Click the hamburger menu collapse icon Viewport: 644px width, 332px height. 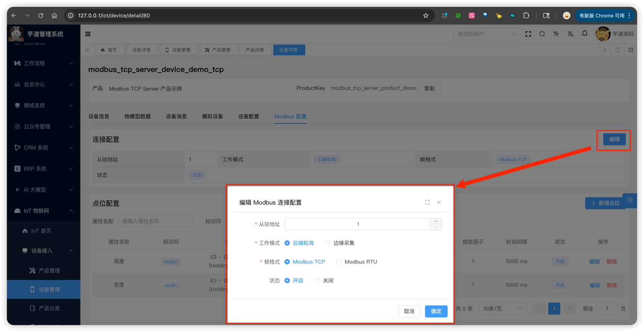pyautogui.click(x=88, y=34)
